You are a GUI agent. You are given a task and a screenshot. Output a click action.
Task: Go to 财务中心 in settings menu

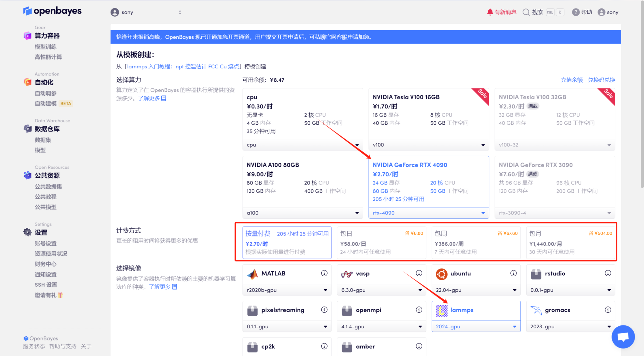(x=46, y=264)
